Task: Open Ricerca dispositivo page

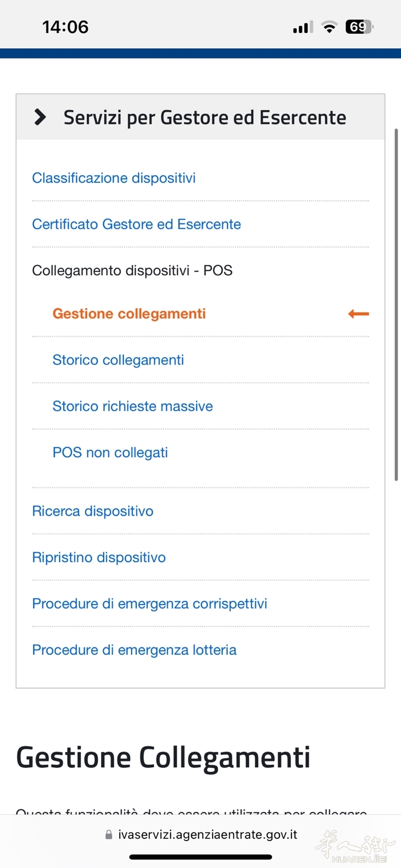Action: tap(93, 511)
